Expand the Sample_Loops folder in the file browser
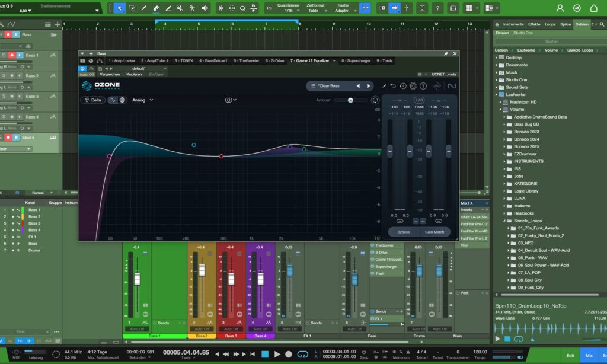Screen dimensions: 607x364 [504, 221]
